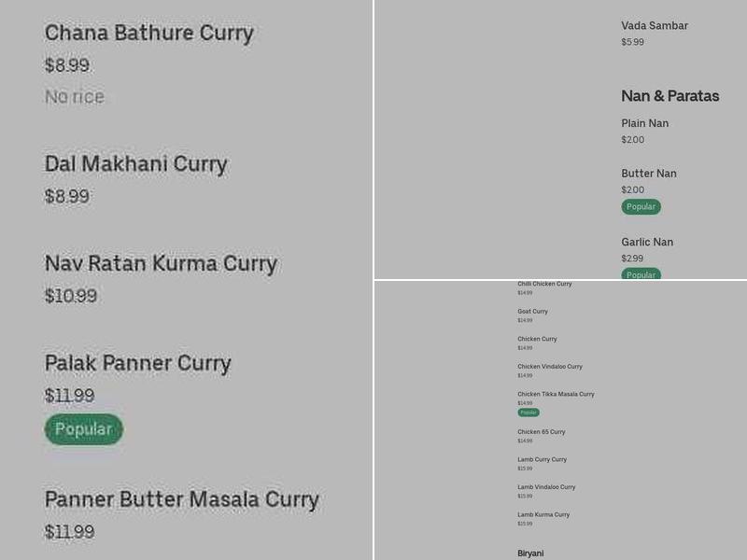
Task: Click the Popular badge under Butter Nan
Action: tap(641, 207)
